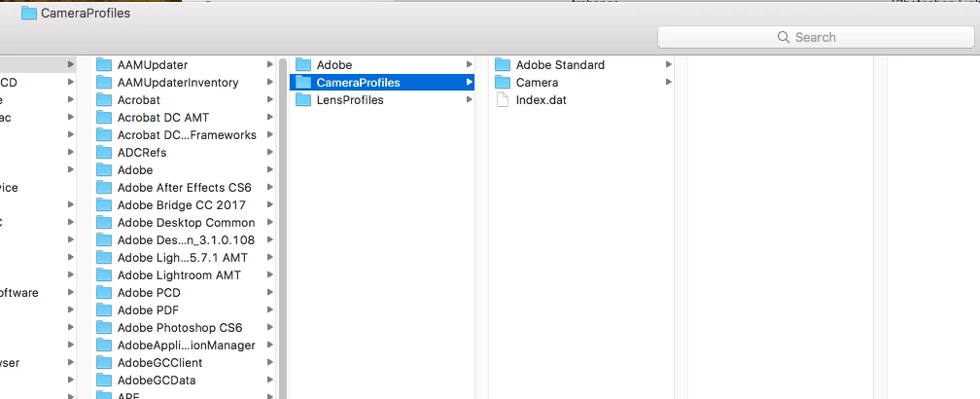Click the AAMUpdater folder icon
This screenshot has height=399, width=980.
click(x=104, y=64)
